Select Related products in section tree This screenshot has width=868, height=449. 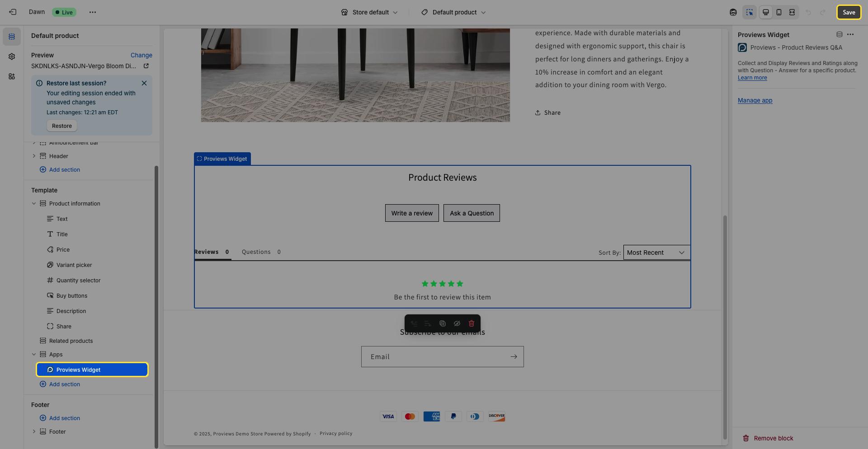pos(71,341)
